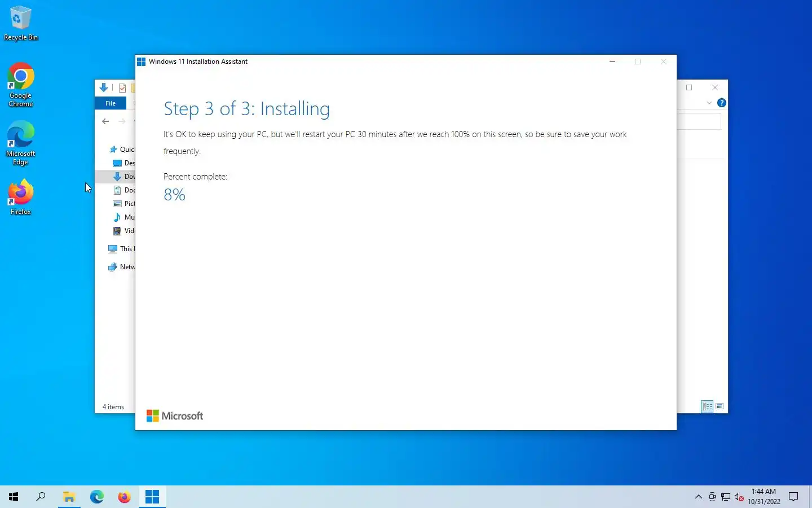Click the File Explorer search box
Viewport: 812px width, 508px height.
[x=699, y=121]
